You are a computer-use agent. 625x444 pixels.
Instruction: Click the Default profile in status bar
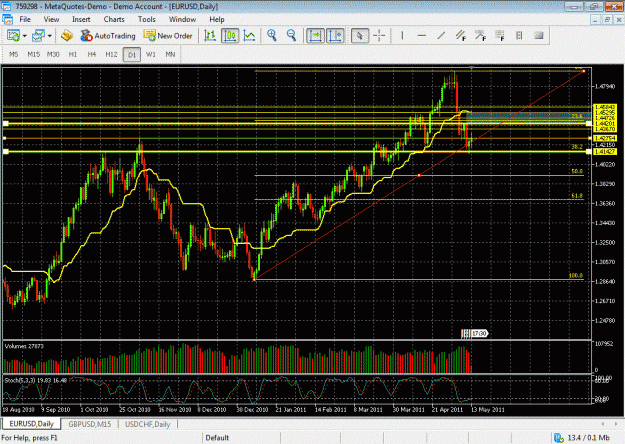pos(217,438)
